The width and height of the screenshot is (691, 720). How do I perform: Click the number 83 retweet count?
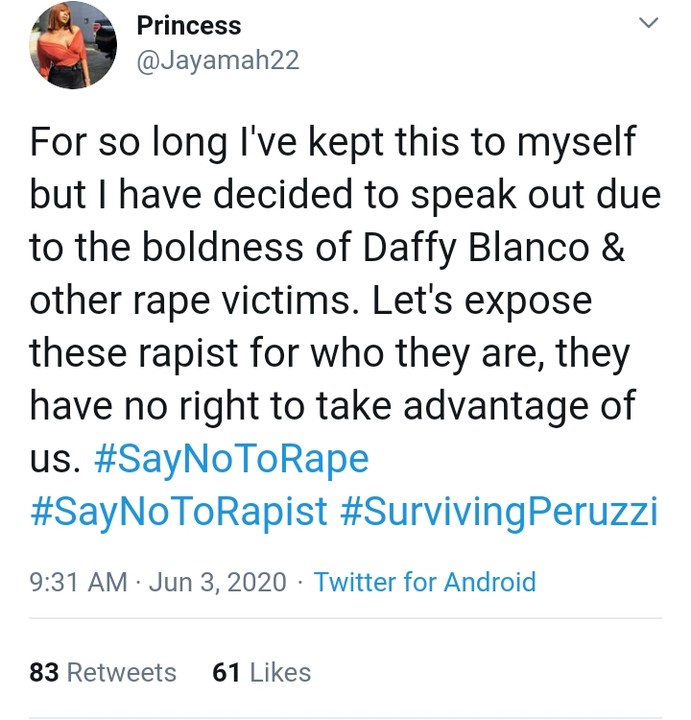(44, 673)
